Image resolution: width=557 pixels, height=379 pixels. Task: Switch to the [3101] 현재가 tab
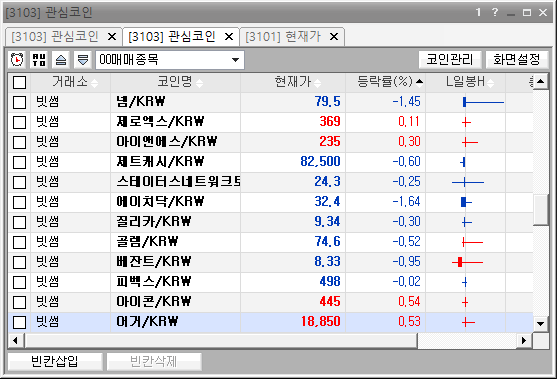283,37
